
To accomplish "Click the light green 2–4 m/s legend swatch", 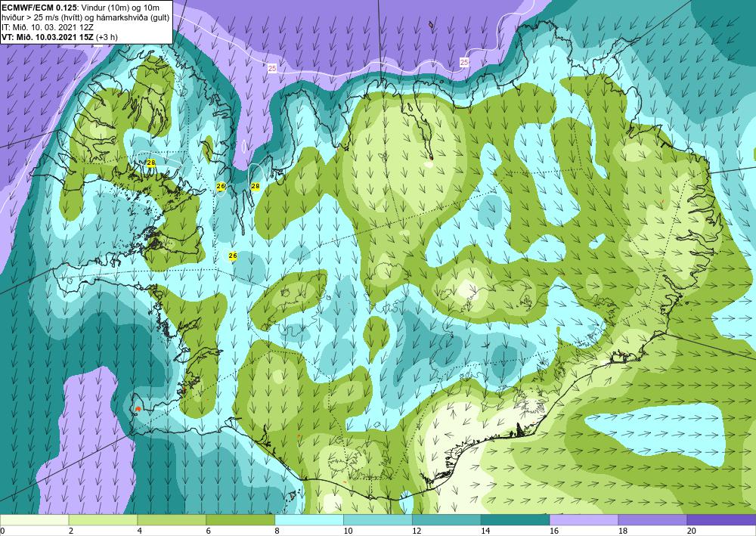I will (x=103, y=520).
